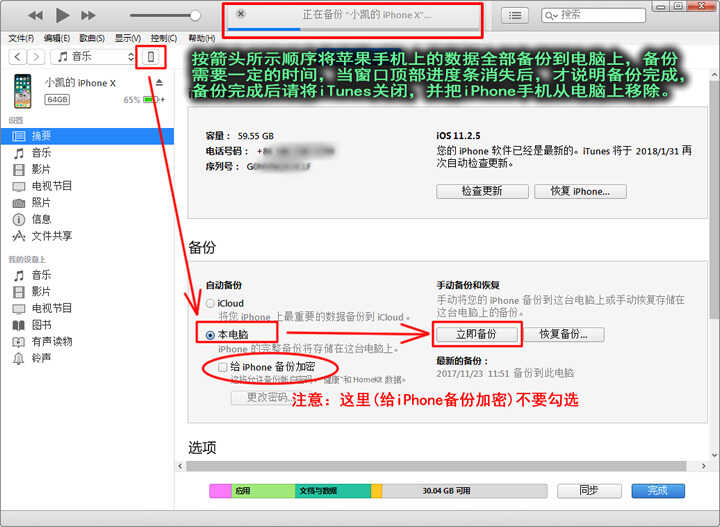Screen dimensions: 720x527
Task: Open the 歌曲(S) menu
Action: [x=92, y=38]
